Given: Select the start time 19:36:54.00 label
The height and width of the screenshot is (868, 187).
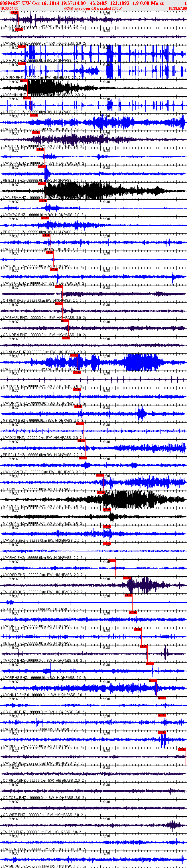Looking at the screenshot, I should point(9,8).
